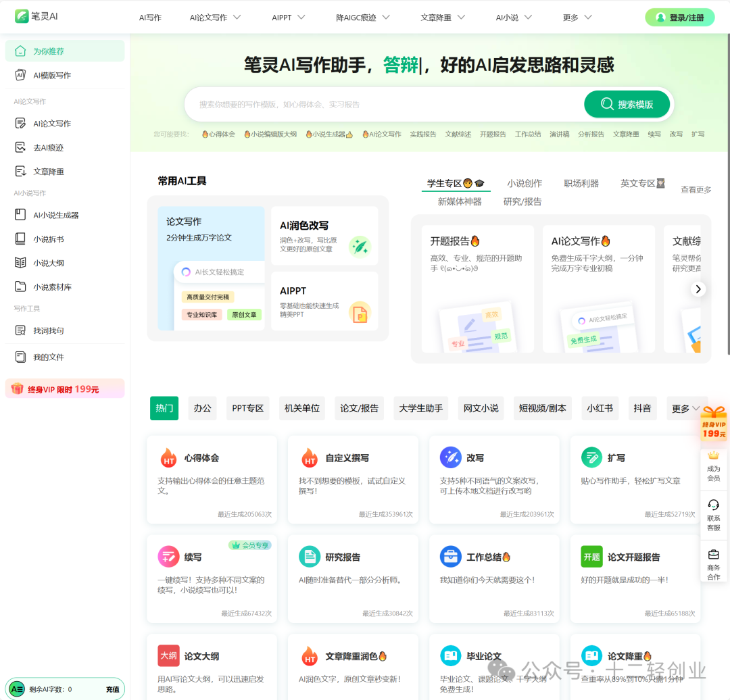This screenshot has height=700, width=730.
Task: Click inside the template search input field
Action: pyautogui.click(x=372, y=105)
